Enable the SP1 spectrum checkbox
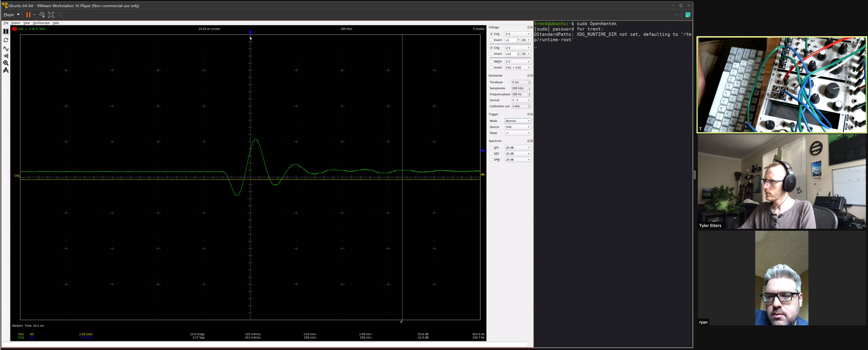Image resolution: width=868 pixels, height=350 pixels. click(491, 148)
